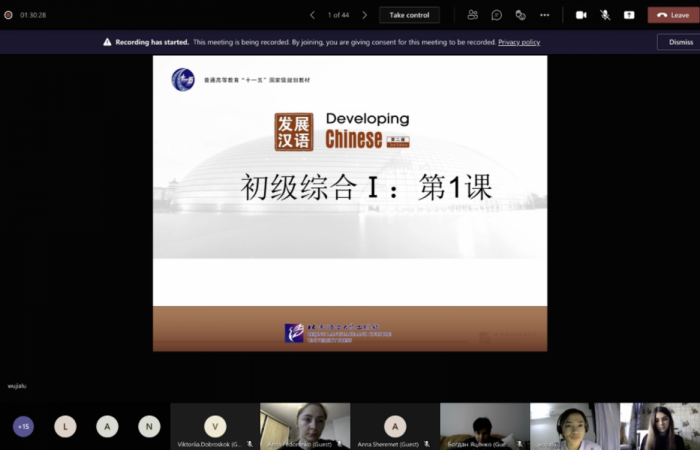700x450 pixels.
Task: Select Anna Fedorenko's video tile
Action: pos(305,426)
